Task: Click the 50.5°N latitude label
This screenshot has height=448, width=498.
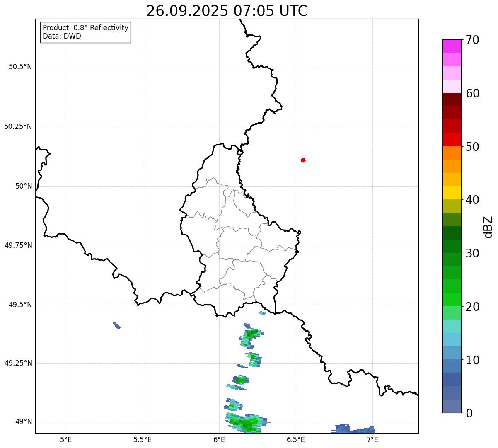Action: 20,67
